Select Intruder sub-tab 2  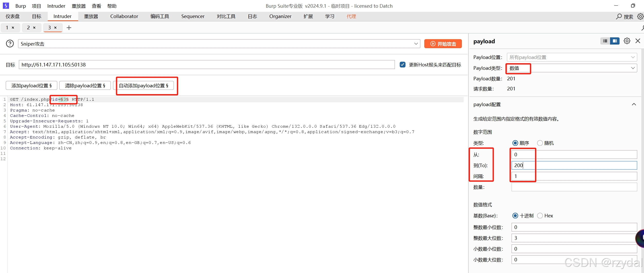coord(28,28)
